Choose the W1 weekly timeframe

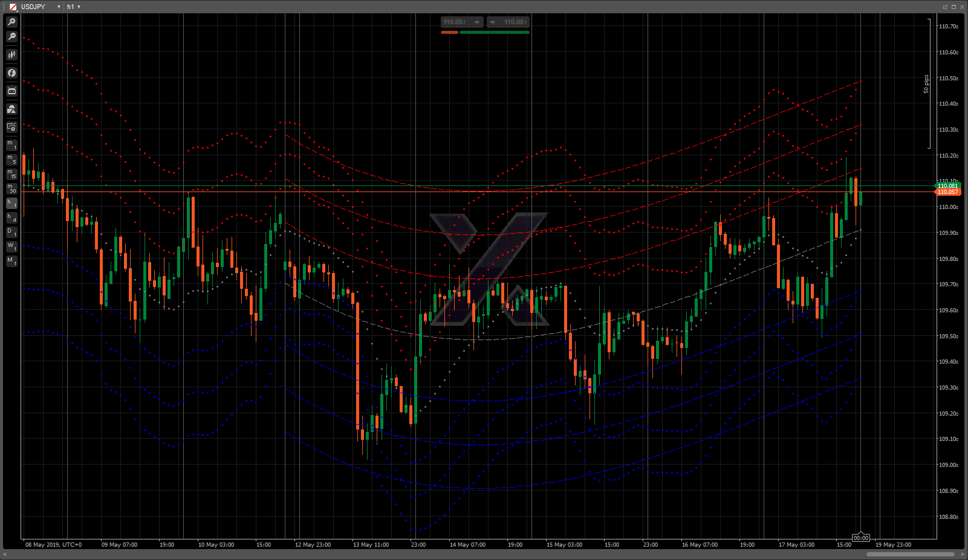tap(11, 246)
